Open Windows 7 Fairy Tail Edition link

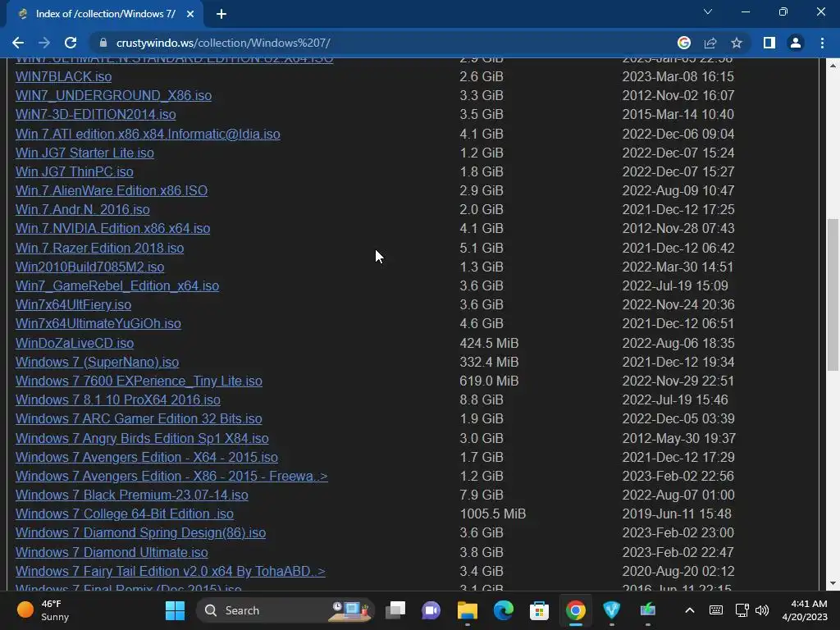171,571
